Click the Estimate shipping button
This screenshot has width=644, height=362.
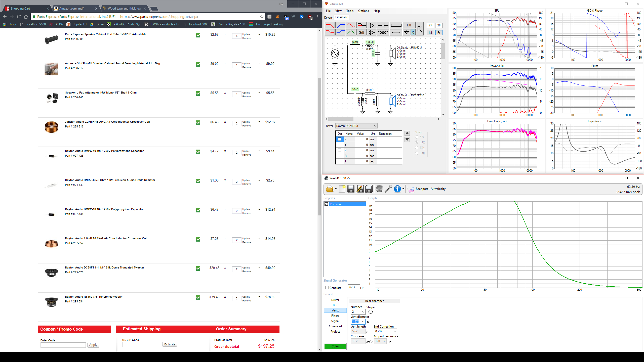click(170, 344)
